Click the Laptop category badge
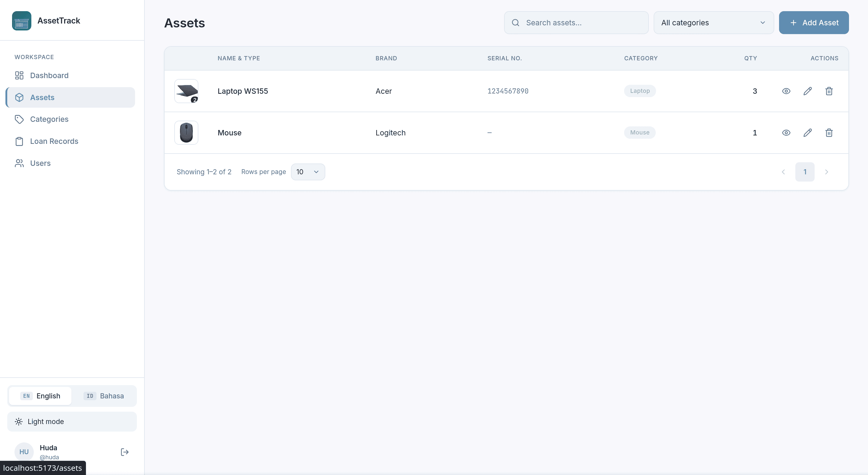 (640, 91)
